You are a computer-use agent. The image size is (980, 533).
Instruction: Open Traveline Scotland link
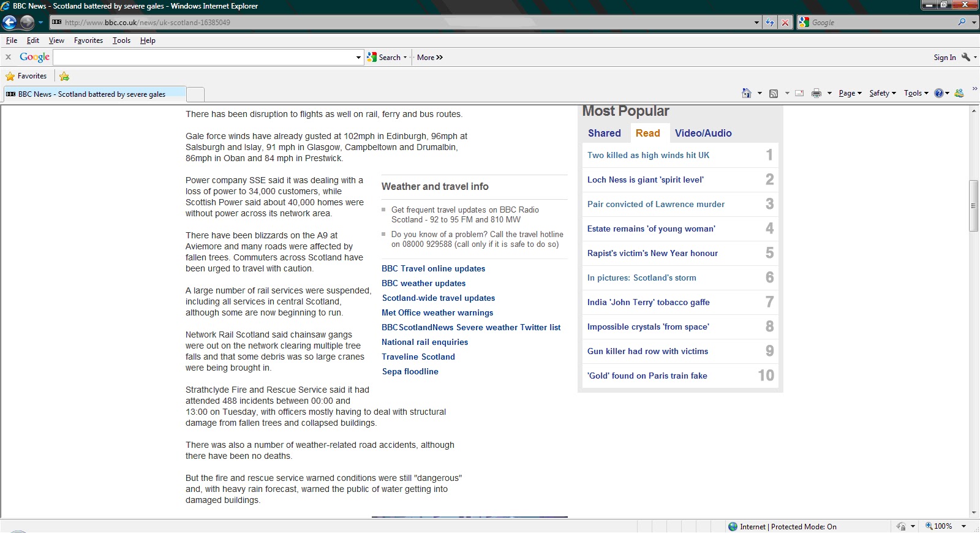[418, 357]
